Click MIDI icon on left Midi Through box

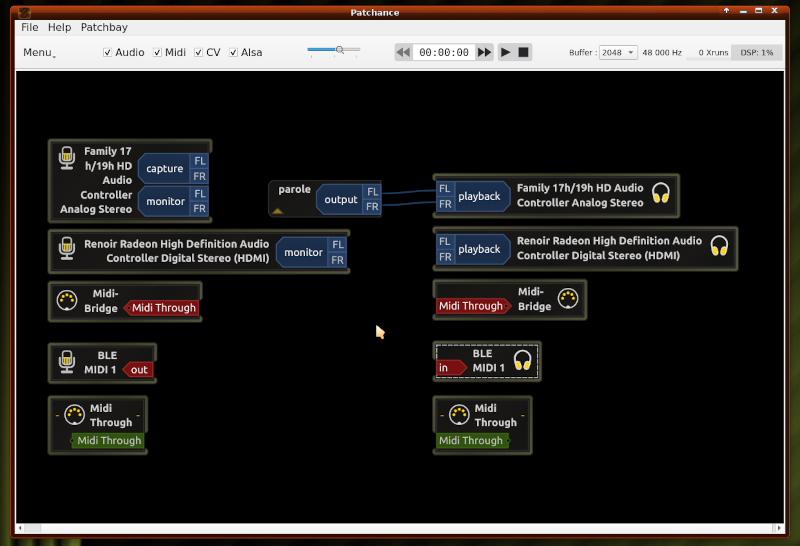(x=73, y=414)
